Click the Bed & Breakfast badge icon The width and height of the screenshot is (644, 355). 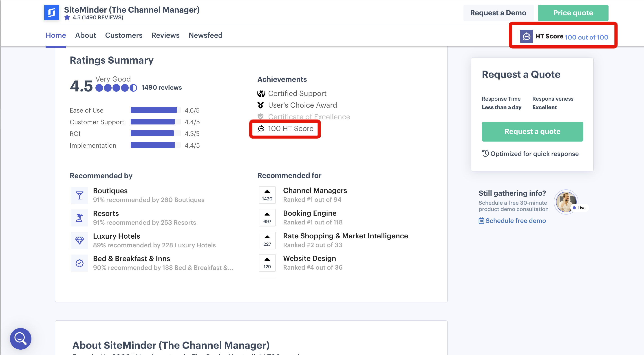[79, 263]
